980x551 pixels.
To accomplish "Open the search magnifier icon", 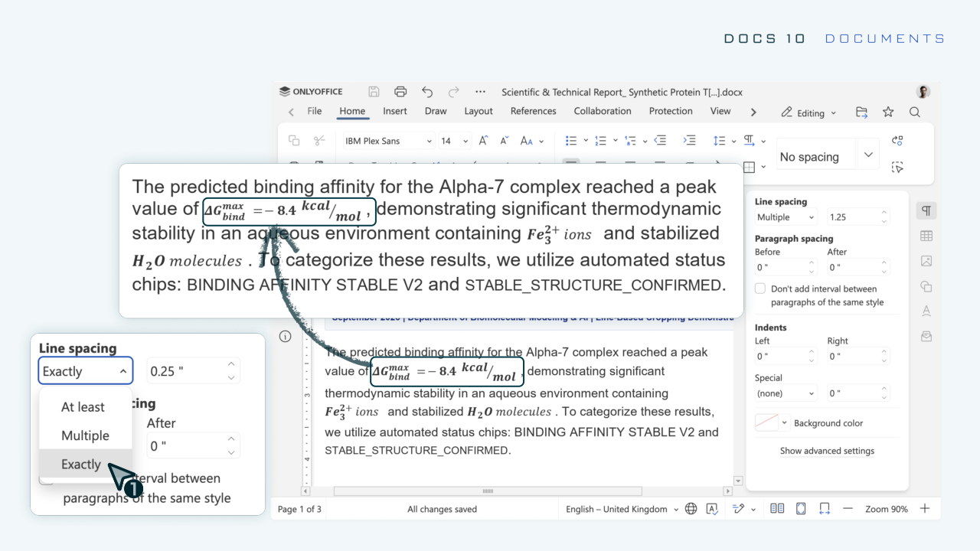I will click(x=915, y=112).
